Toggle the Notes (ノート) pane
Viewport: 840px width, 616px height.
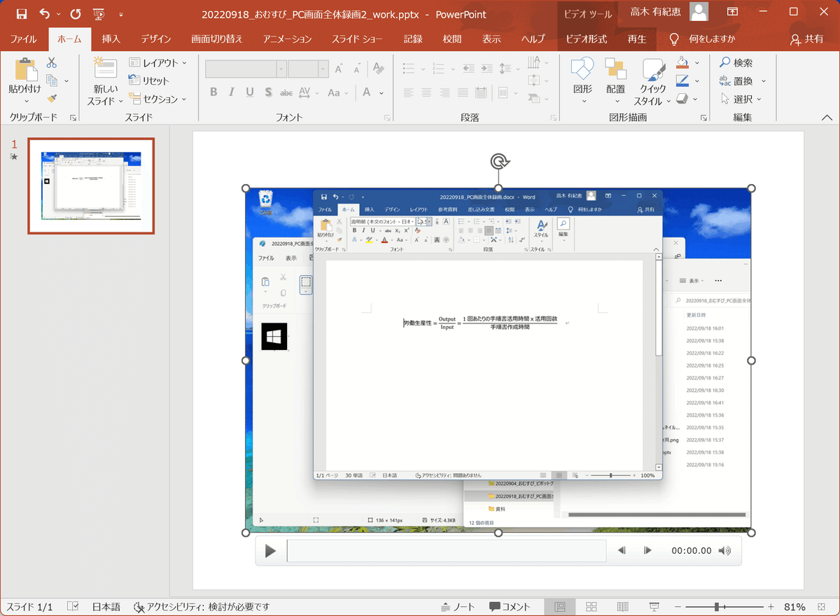click(x=458, y=607)
